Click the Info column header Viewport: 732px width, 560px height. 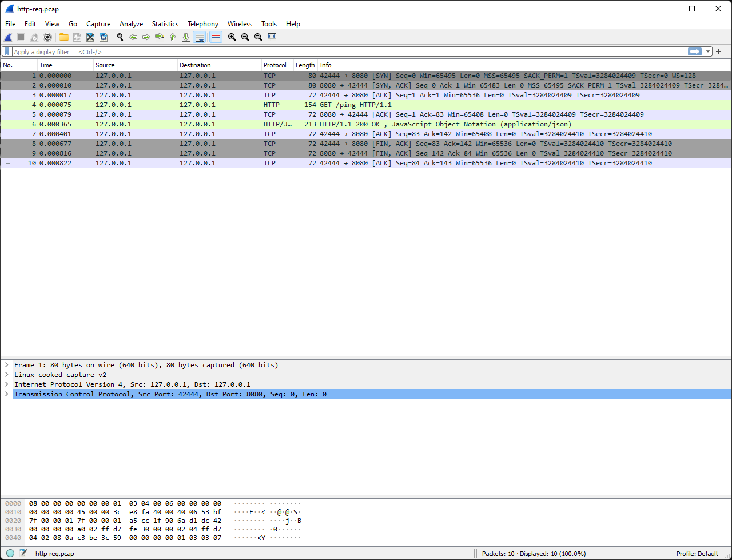pos(524,65)
